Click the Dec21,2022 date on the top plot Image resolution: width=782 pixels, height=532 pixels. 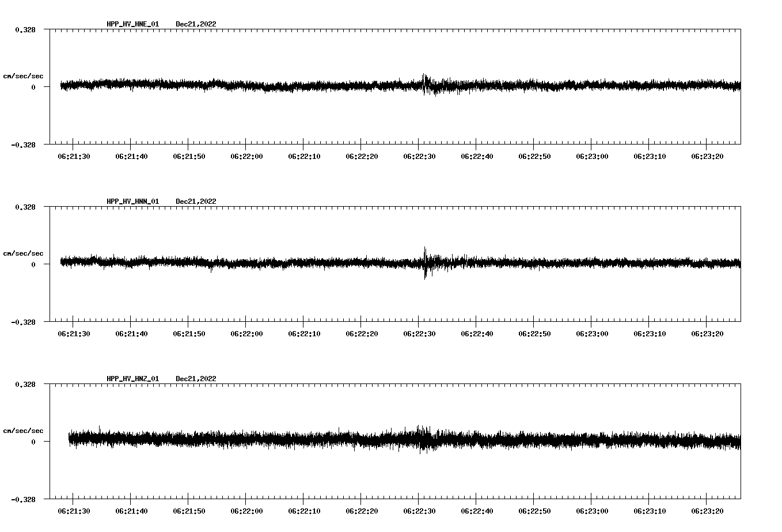click(x=196, y=24)
